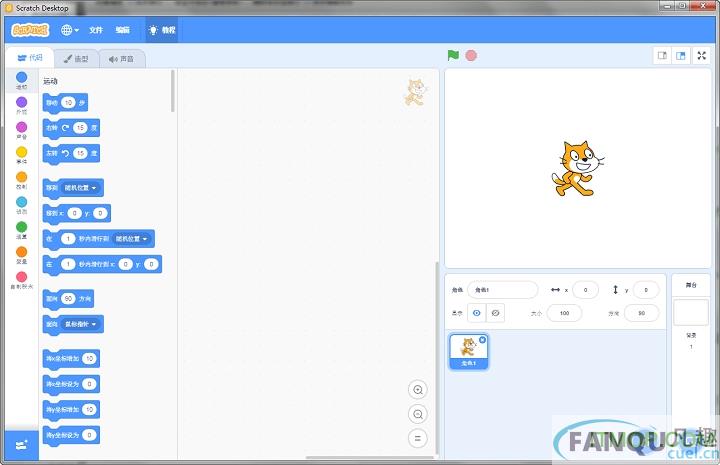The width and height of the screenshot is (720, 465).
Task: Zoom out the code workspace
Action: (x=418, y=414)
